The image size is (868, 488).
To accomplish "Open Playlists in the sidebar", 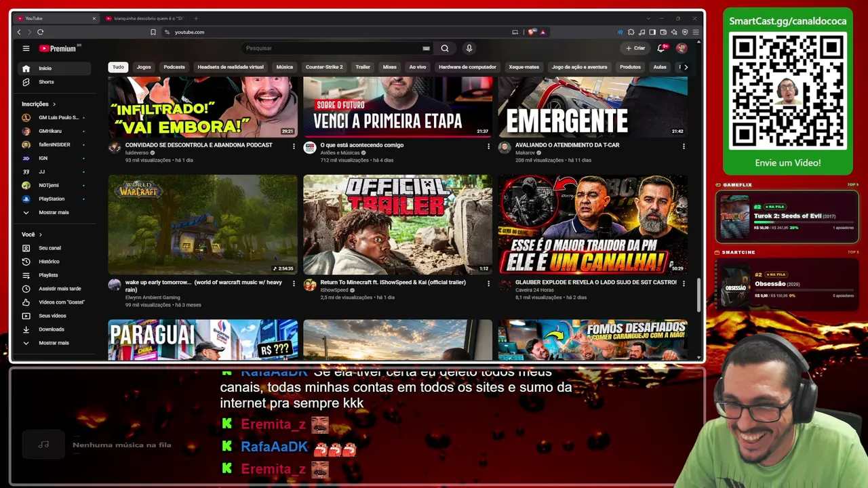I will 55,275.
